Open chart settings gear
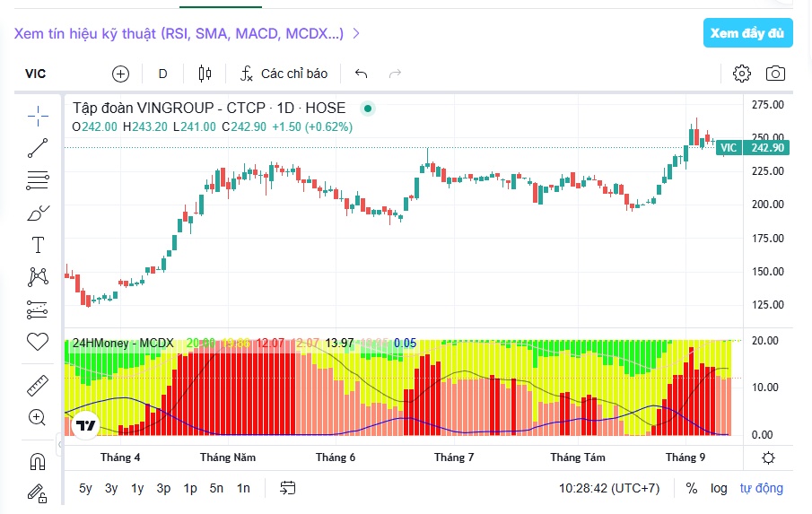Viewport: 812px width, 514px height. [x=742, y=74]
